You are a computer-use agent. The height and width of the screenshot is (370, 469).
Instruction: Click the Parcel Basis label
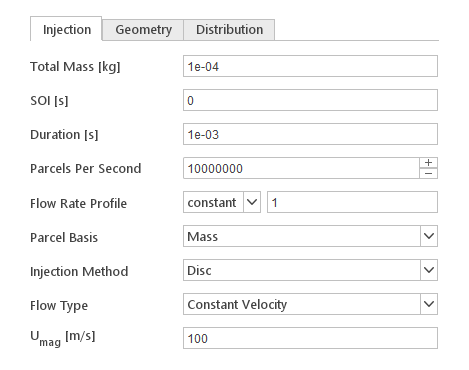[x=64, y=237]
